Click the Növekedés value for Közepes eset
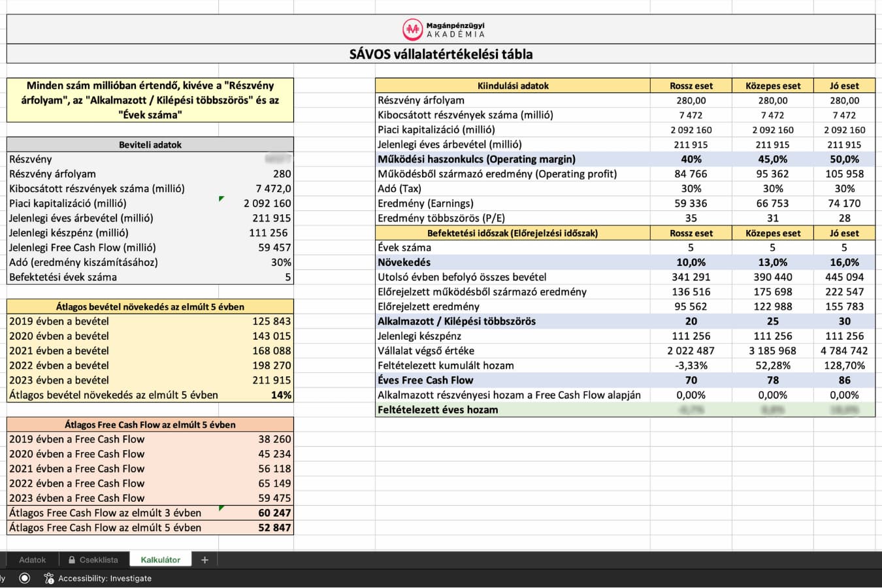Screen dimensions: 882x588 tap(772, 263)
